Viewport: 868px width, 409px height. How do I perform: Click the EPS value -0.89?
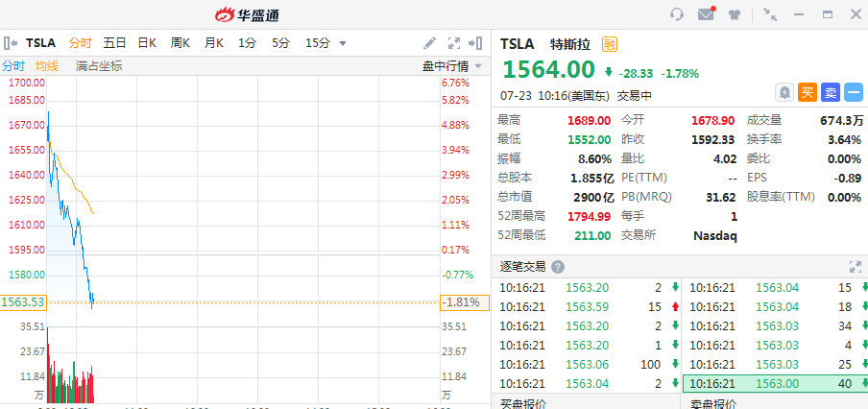point(848,179)
